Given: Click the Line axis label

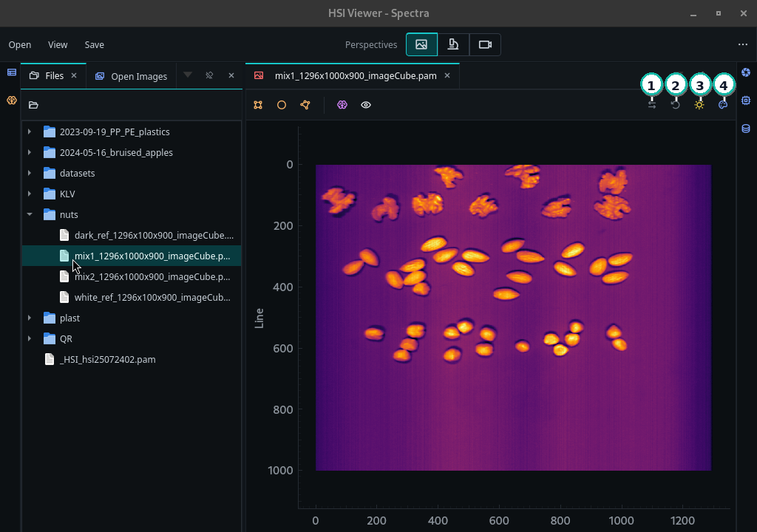Looking at the screenshot, I should tap(259, 318).
